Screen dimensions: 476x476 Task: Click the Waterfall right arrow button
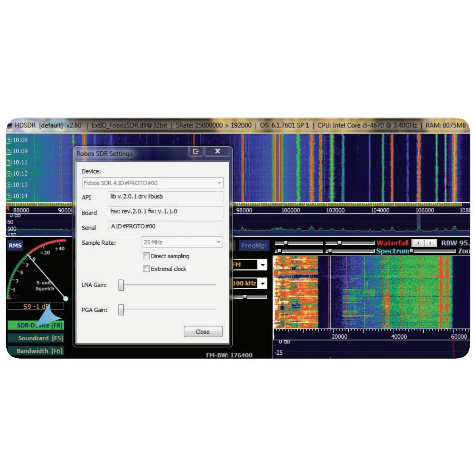pos(430,243)
